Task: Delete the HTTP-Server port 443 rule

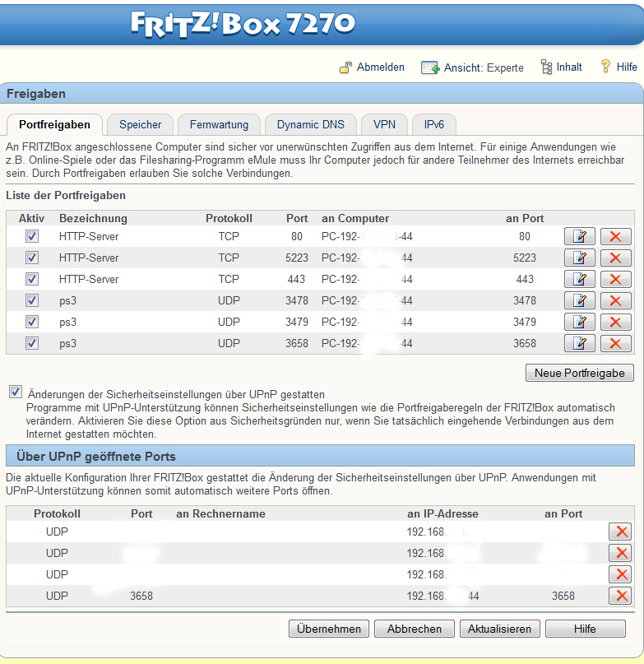Action: (616, 279)
